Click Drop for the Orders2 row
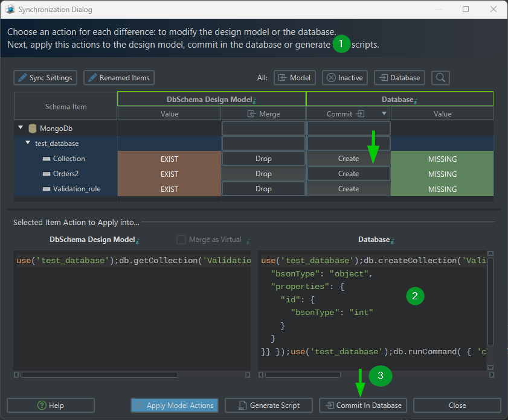The height and width of the screenshot is (420, 508). [263, 174]
